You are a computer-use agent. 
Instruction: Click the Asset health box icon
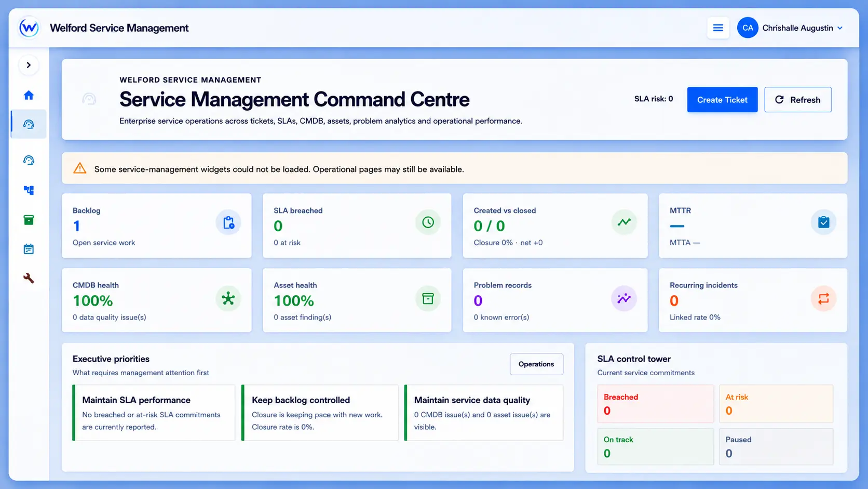coord(428,299)
